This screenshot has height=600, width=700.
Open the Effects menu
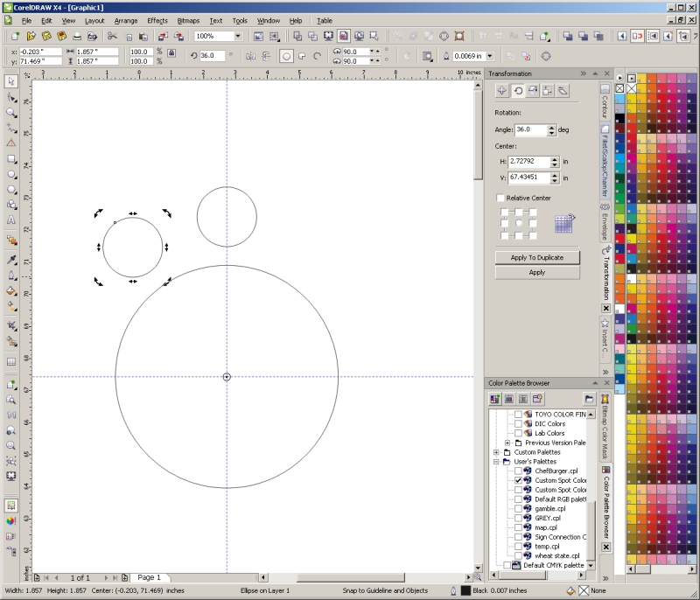[x=157, y=20]
